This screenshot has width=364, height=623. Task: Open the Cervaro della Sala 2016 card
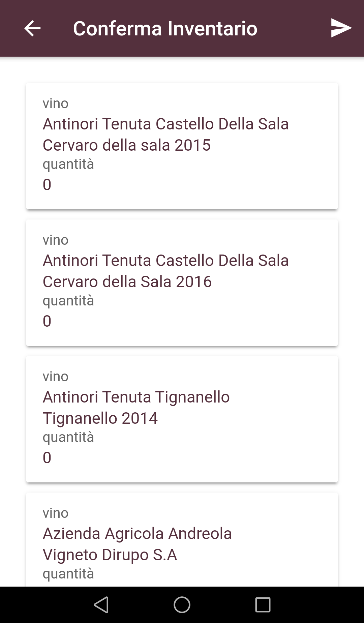(x=182, y=283)
